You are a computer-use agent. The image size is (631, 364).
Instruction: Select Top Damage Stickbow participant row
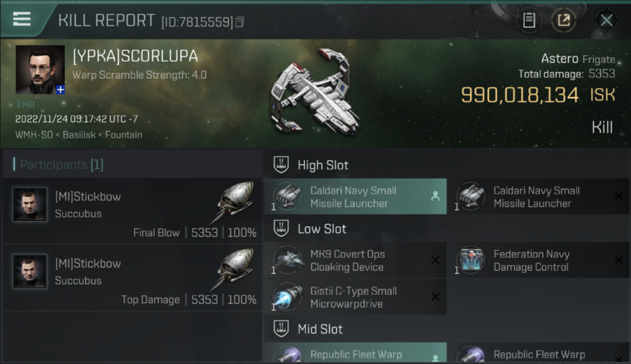133,278
